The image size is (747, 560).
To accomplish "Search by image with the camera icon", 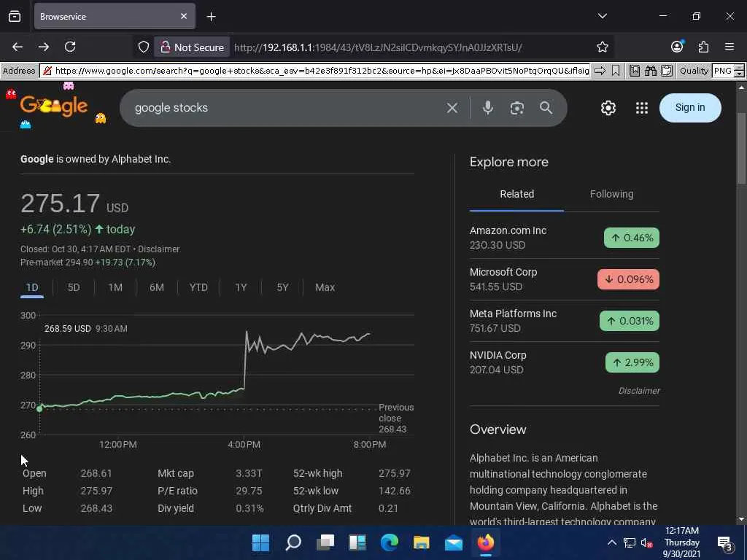I will [x=517, y=108].
